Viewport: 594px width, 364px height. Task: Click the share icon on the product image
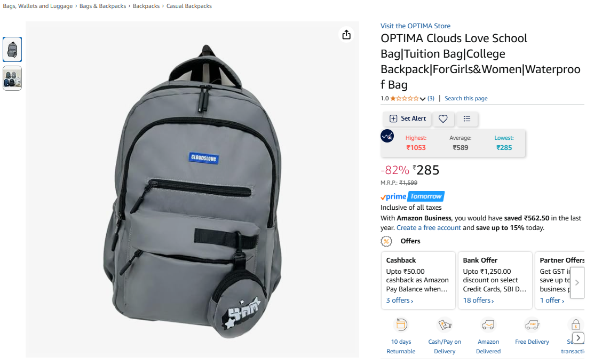point(346,35)
